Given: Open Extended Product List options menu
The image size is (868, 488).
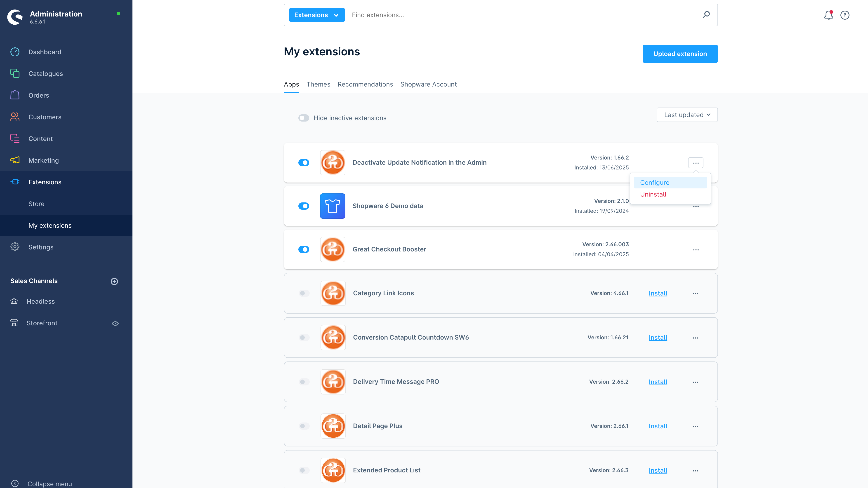Looking at the screenshot, I should coord(696,471).
